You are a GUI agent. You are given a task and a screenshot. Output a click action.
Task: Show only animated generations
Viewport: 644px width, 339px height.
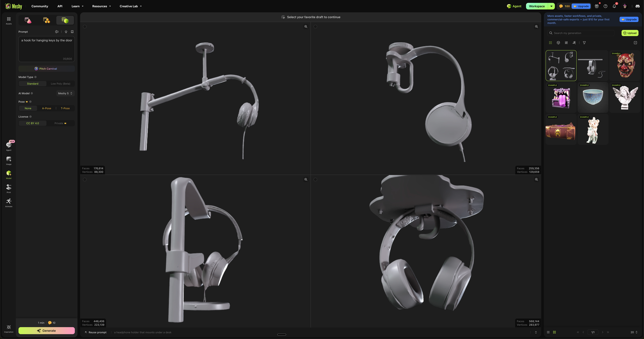574,43
